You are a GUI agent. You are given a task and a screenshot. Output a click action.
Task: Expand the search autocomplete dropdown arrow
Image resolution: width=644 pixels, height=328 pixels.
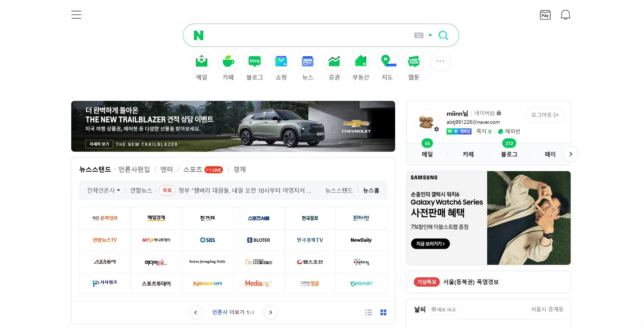point(430,35)
